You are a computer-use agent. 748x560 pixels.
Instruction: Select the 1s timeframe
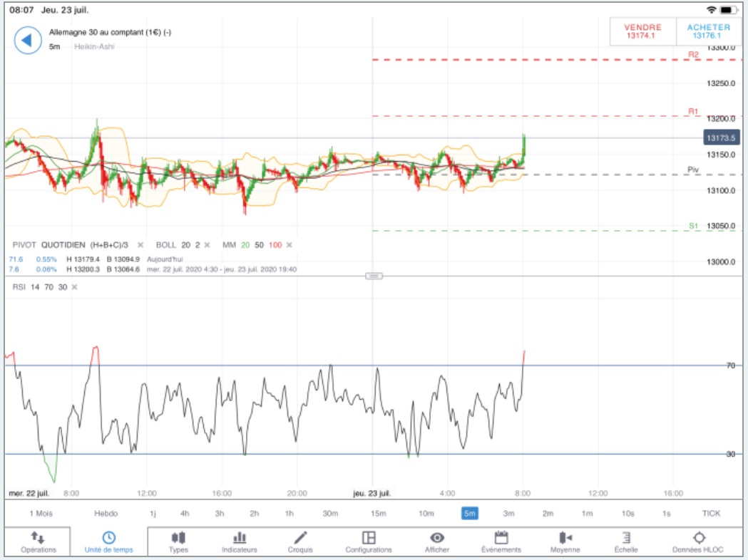[x=667, y=513]
